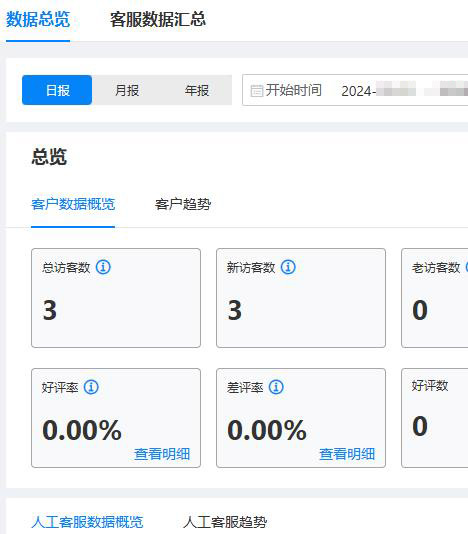Screen dimensions: 468x534
Task: Open the 数据总览 tab
Action: click(38, 19)
